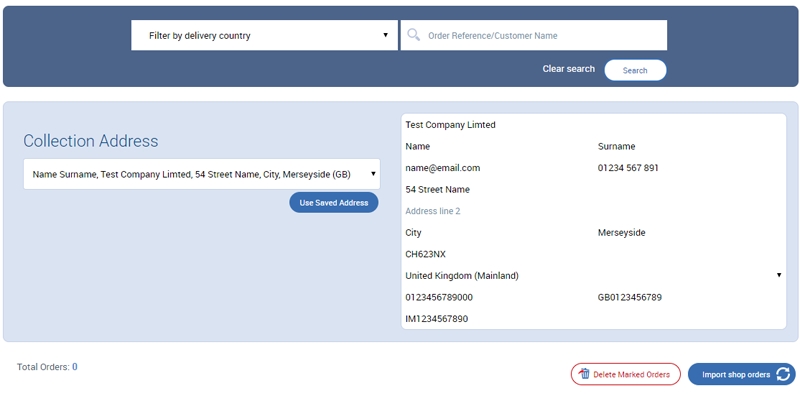The height and width of the screenshot is (396, 800).
Task: Click the Search button
Action: coord(635,70)
